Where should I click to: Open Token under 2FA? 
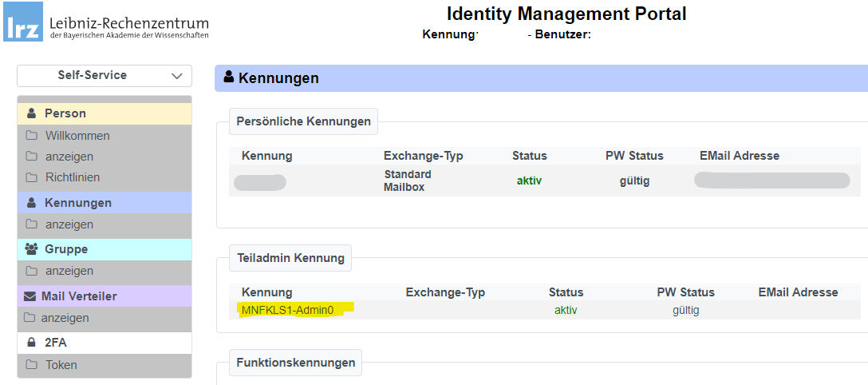[x=61, y=365]
